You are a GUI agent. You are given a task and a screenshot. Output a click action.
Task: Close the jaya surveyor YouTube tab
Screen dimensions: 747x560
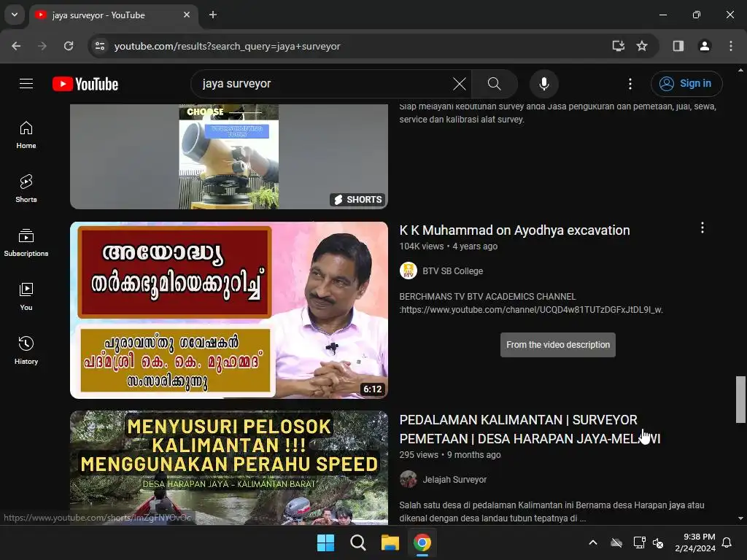tap(187, 15)
